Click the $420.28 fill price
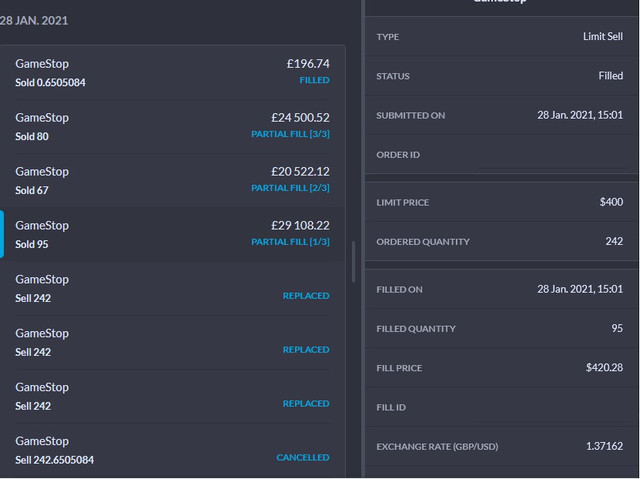The width and height of the screenshot is (640, 479). pyautogui.click(x=604, y=367)
